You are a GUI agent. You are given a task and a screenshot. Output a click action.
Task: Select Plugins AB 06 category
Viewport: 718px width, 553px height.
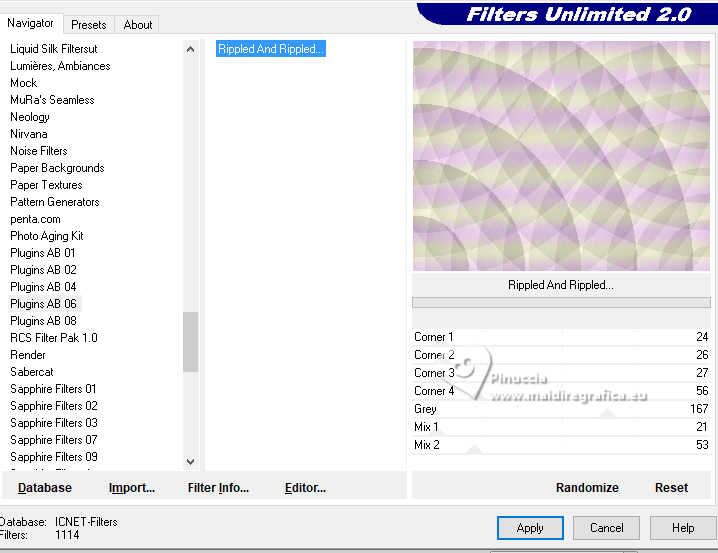pyautogui.click(x=43, y=304)
